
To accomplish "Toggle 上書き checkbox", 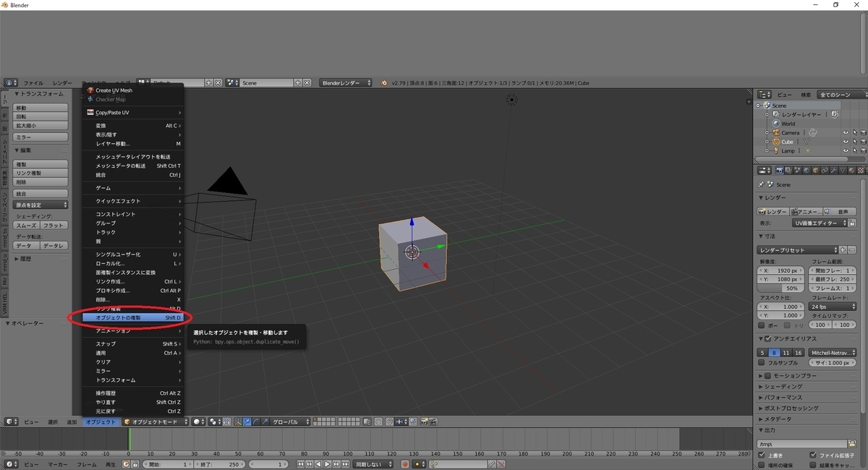I will (x=762, y=456).
